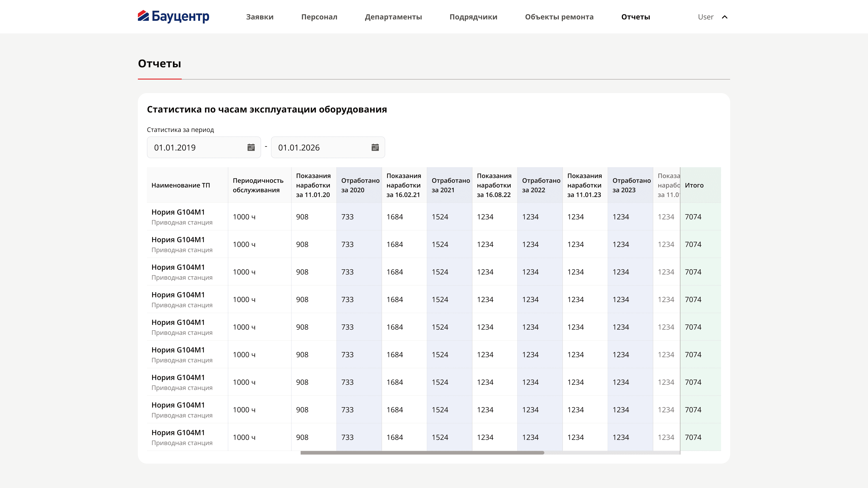This screenshot has width=868, height=488.
Task: Open the Заявки section
Action: pyautogui.click(x=260, y=17)
